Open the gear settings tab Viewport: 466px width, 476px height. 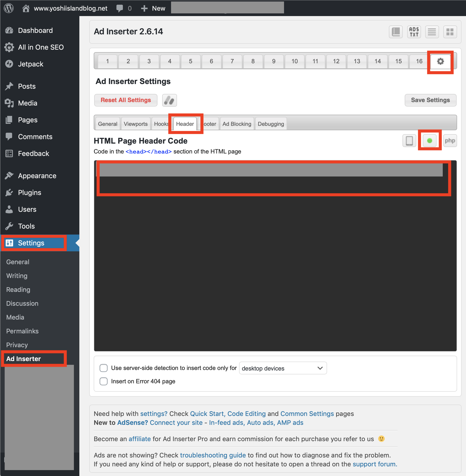[440, 61]
